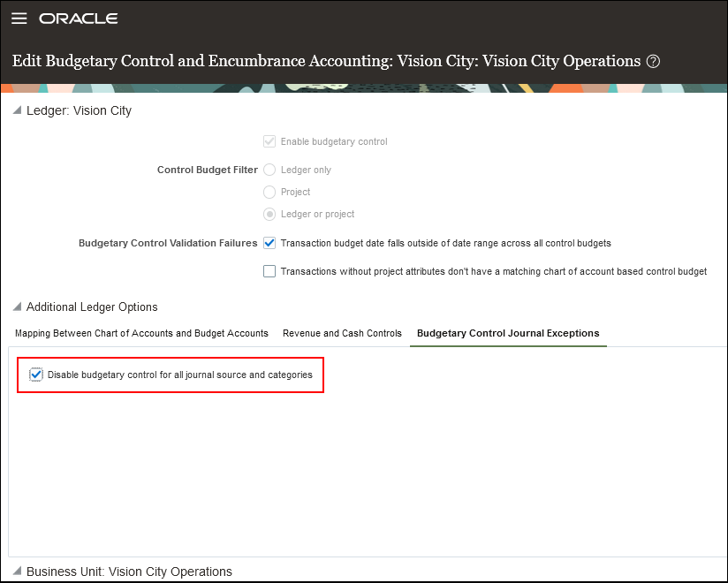Image resolution: width=728 pixels, height=583 pixels.
Task: Collapse the Additional Ledger Options section
Action: (x=17, y=307)
